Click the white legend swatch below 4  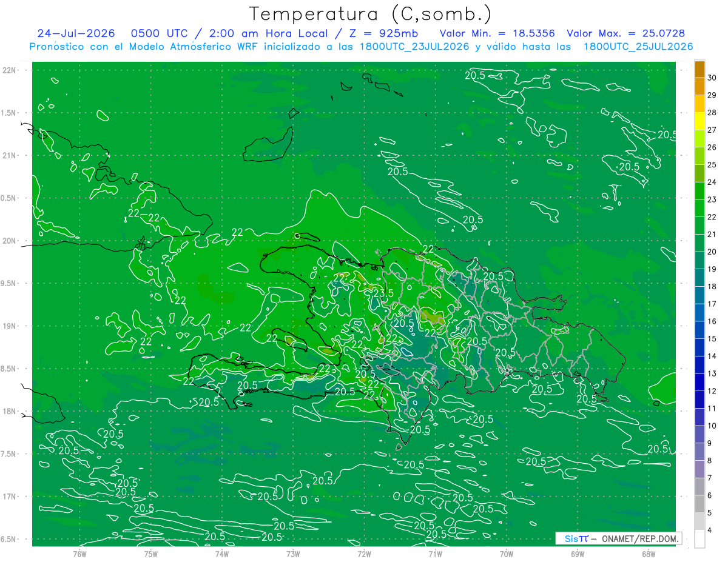coord(699,539)
